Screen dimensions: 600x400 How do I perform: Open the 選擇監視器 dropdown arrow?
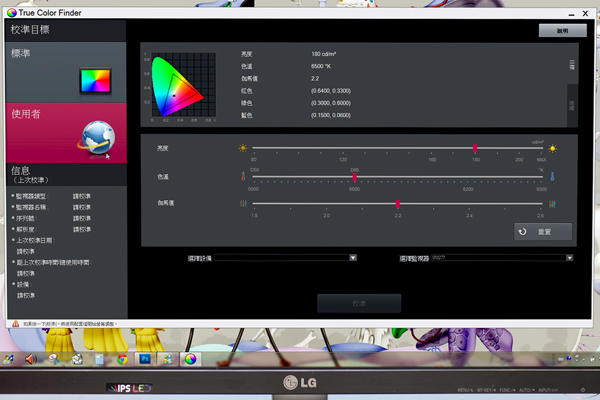point(569,258)
